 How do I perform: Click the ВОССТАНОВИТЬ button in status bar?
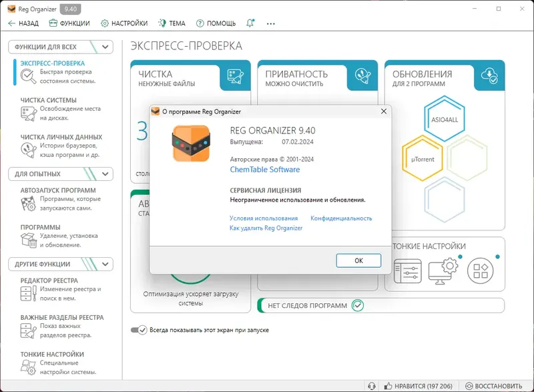click(x=494, y=386)
